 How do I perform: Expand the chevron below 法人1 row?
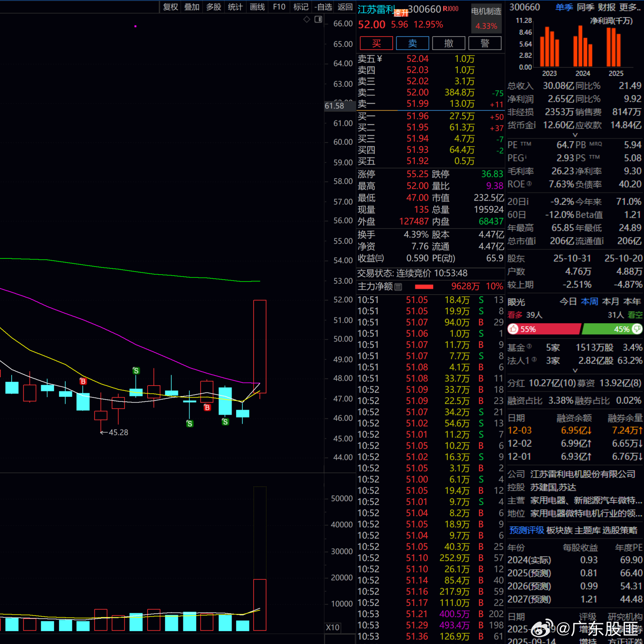tap(575, 370)
